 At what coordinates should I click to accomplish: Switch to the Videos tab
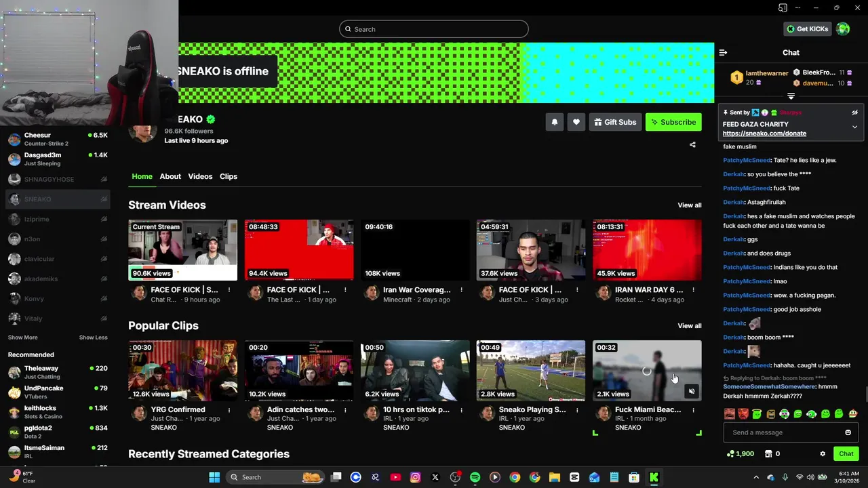tap(200, 176)
